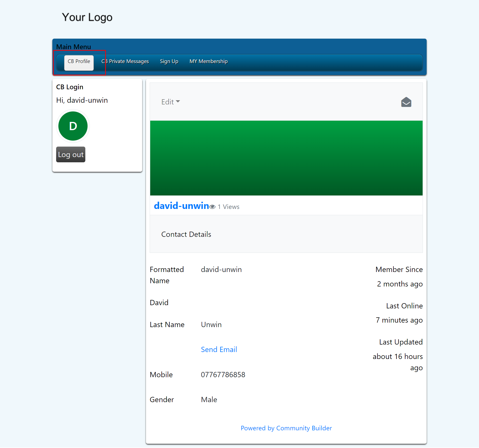Click the David first name text
The height and width of the screenshot is (448, 479).
point(159,303)
